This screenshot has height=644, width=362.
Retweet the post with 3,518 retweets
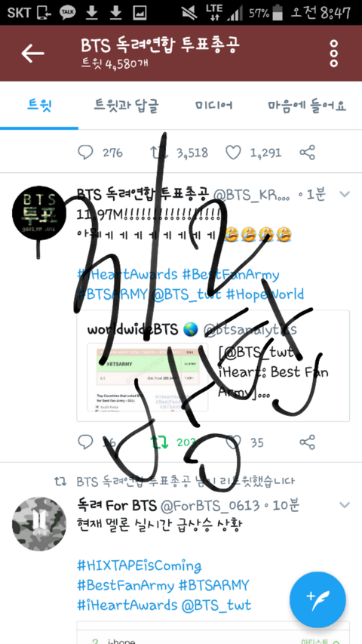pyautogui.click(x=159, y=153)
